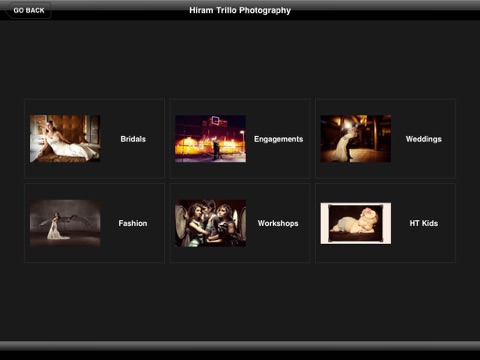Open the Fashion gallery thumbnail

click(x=65, y=223)
